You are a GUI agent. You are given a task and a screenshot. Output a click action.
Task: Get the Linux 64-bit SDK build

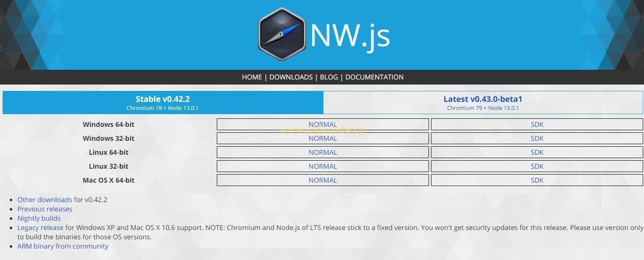point(537,152)
